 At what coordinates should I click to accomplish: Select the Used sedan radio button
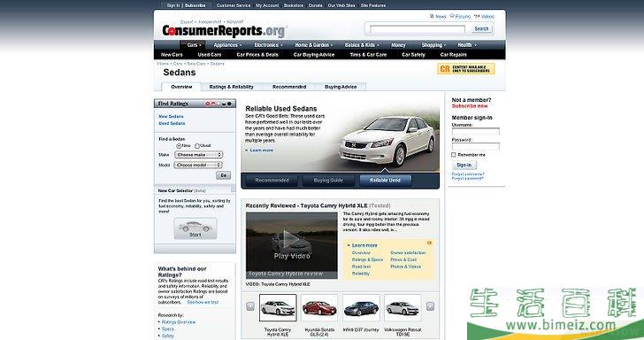(197, 146)
